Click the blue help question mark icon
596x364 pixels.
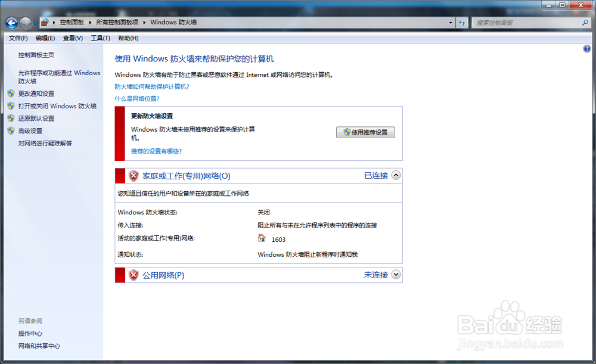(x=587, y=49)
